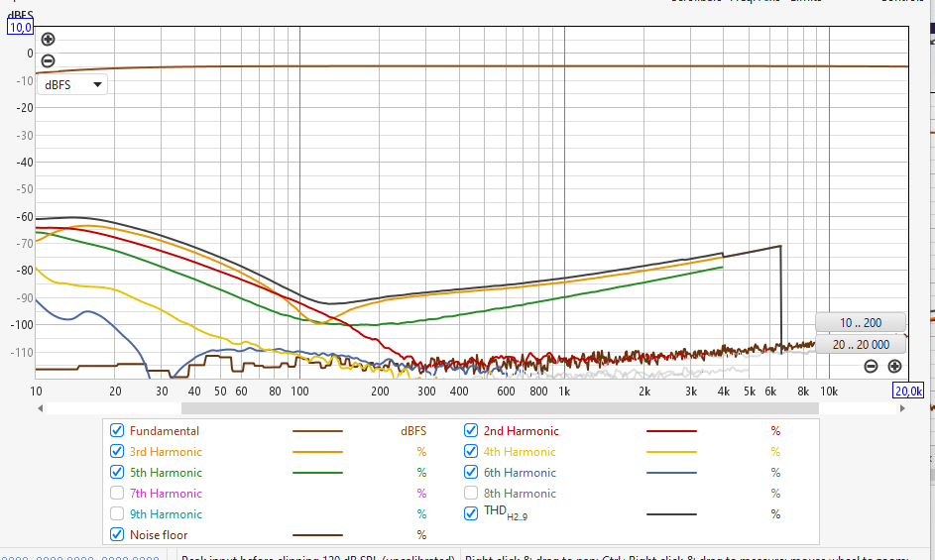This screenshot has width=935, height=560.
Task: Enable the 8th Harmonic trace
Action: pyautogui.click(x=471, y=494)
